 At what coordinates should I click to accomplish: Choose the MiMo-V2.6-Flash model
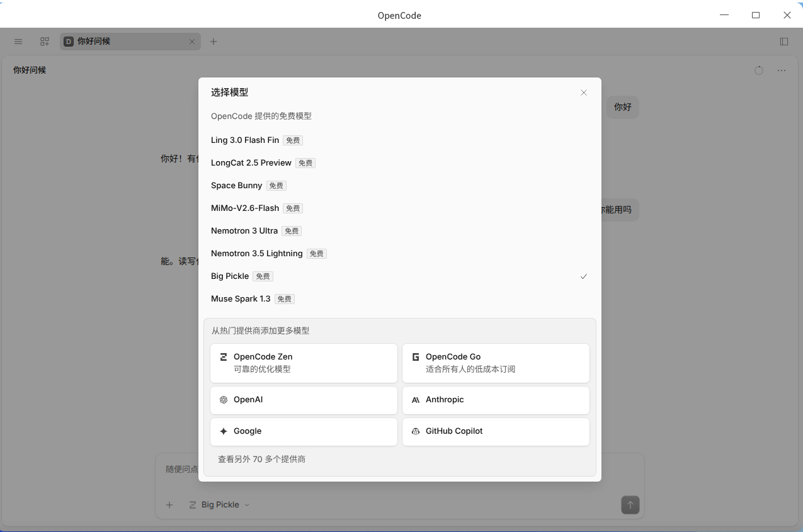400,208
